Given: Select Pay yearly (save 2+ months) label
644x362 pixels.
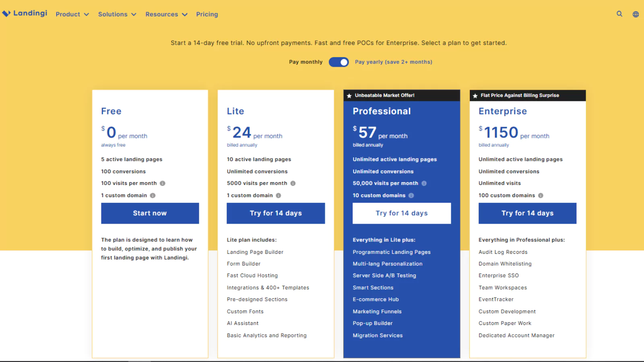Looking at the screenshot, I should (394, 62).
